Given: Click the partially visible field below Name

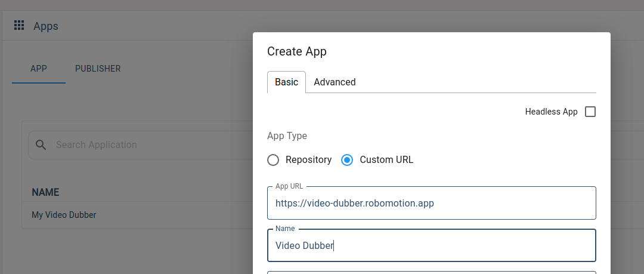Looking at the screenshot, I should pos(432,272).
